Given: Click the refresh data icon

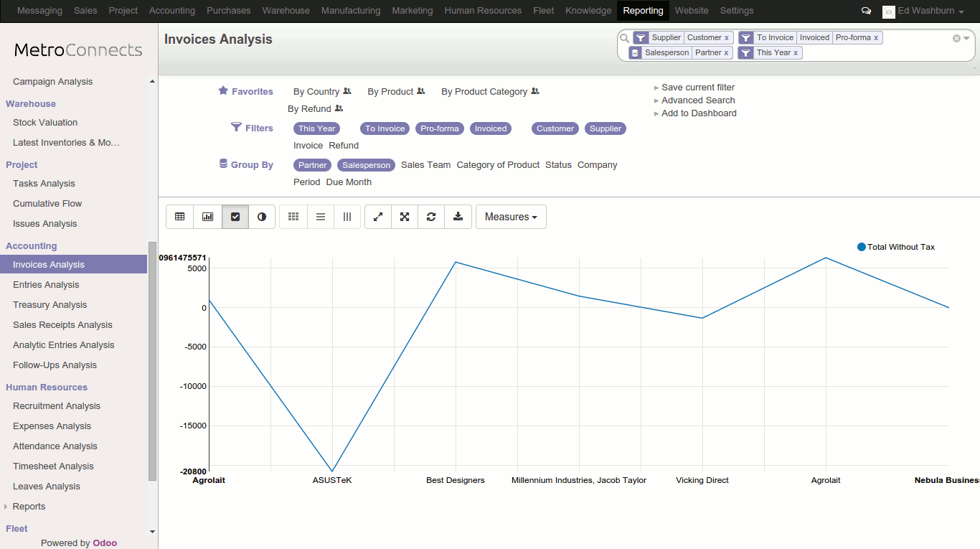Looking at the screenshot, I should pyautogui.click(x=431, y=217).
